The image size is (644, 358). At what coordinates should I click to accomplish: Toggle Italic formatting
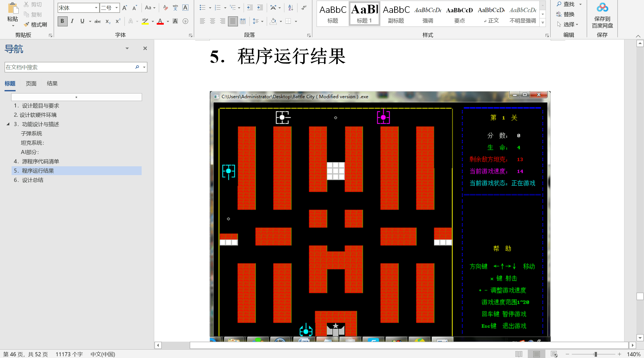click(x=72, y=21)
